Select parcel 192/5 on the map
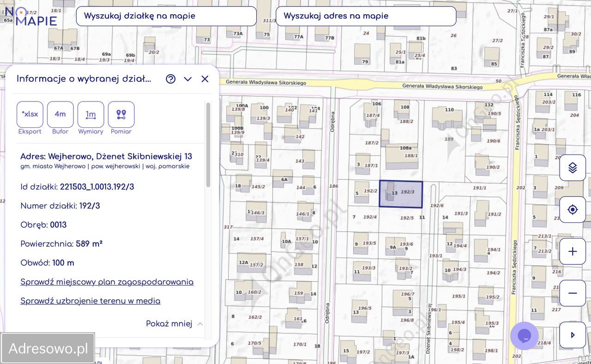Screen dimensions: 591x364 point(407,218)
